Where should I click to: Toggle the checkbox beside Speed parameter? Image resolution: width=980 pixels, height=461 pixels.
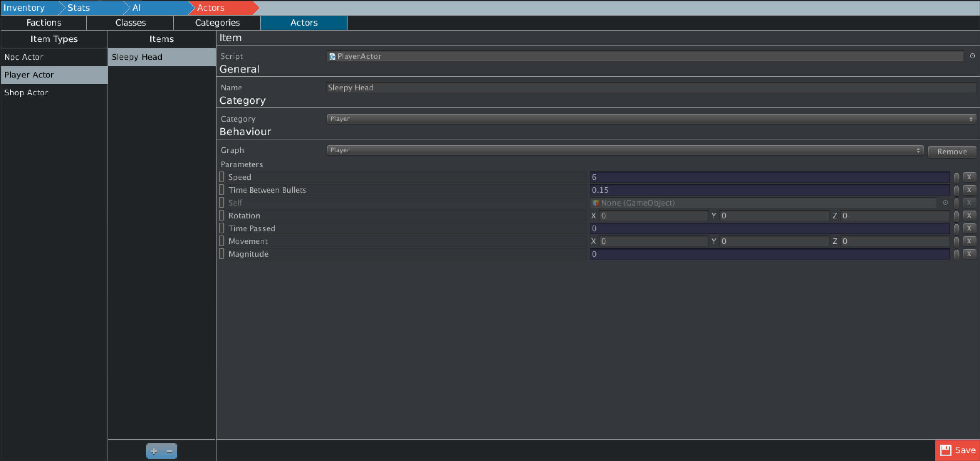pyautogui.click(x=221, y=177)
